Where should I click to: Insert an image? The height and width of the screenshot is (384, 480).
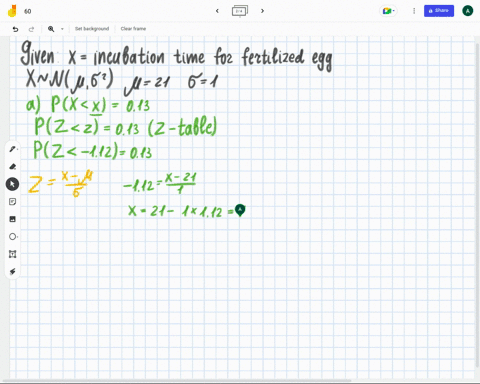pos(13,219)
